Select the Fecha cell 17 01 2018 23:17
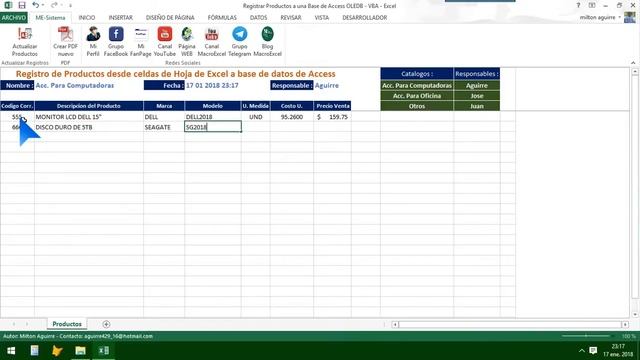Image resolution: width=640 pixels, height=360 pixels. 213,85
